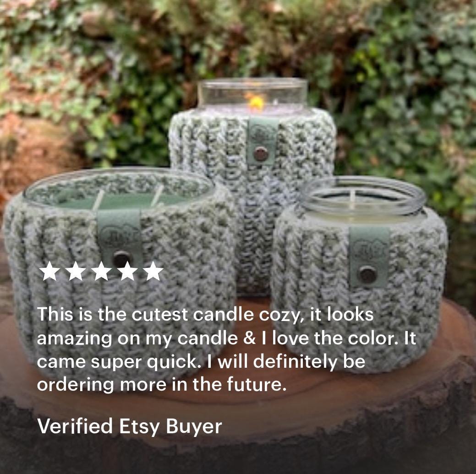476x474 pixels.
Task: Click the single wick in right jar
Action: [352, 199]
